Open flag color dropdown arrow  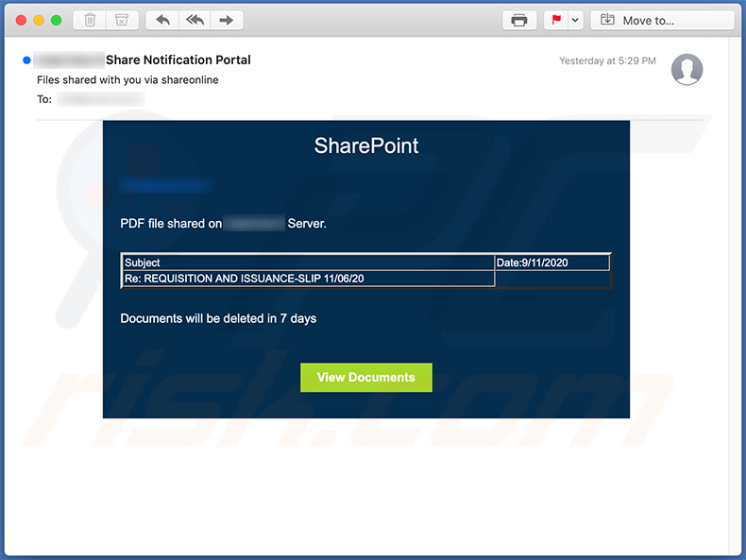[x=575, y=20]
